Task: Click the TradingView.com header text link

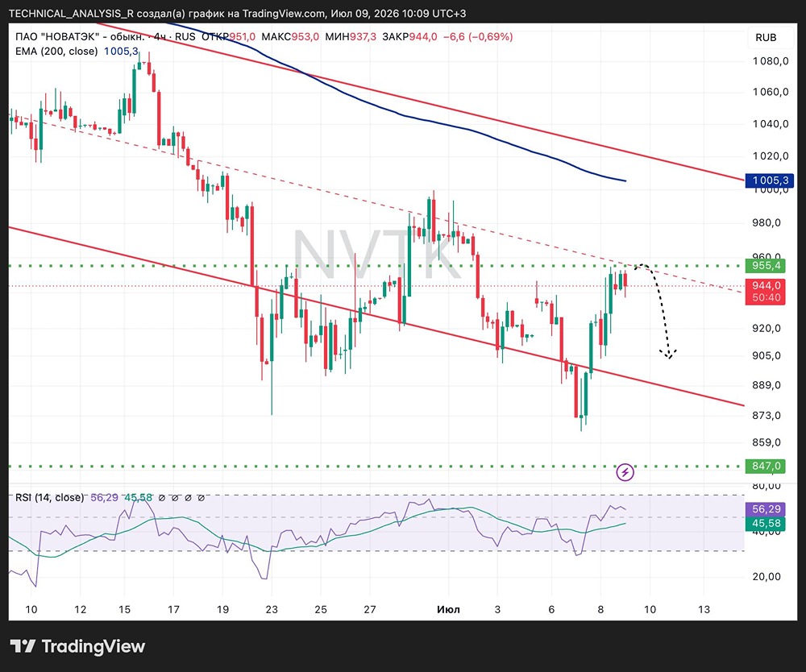Action: click(x=284, y=14)
